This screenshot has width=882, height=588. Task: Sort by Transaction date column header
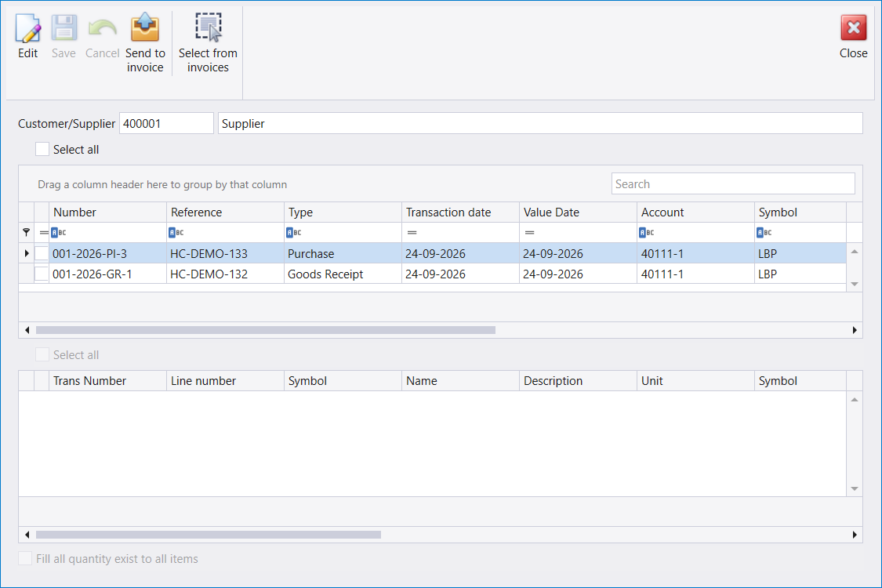pos(461,212)
